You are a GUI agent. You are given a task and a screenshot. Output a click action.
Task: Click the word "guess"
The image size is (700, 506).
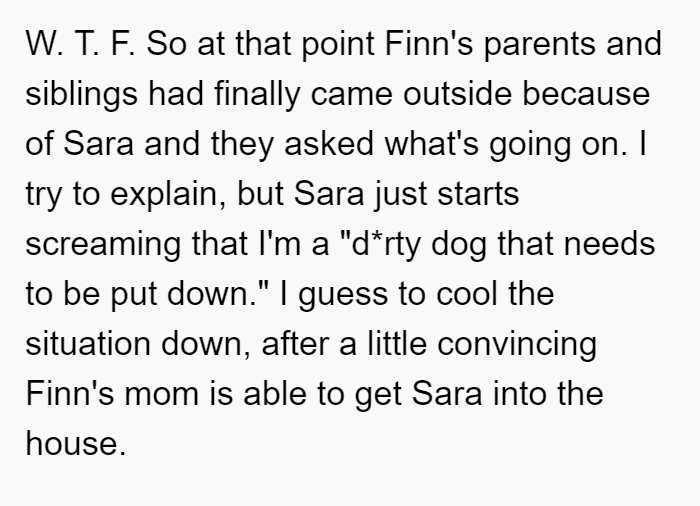pyautogui.click(x=343, y=295)
